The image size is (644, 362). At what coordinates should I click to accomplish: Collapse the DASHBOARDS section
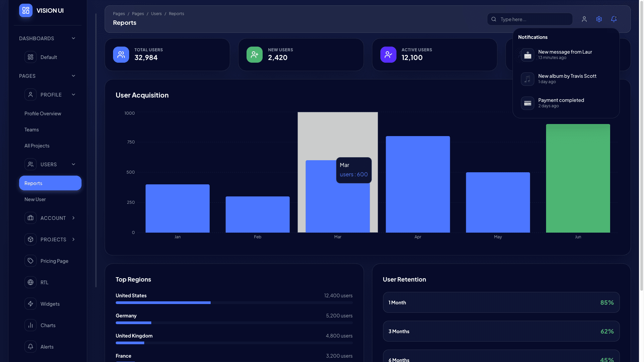pos(73,38)
